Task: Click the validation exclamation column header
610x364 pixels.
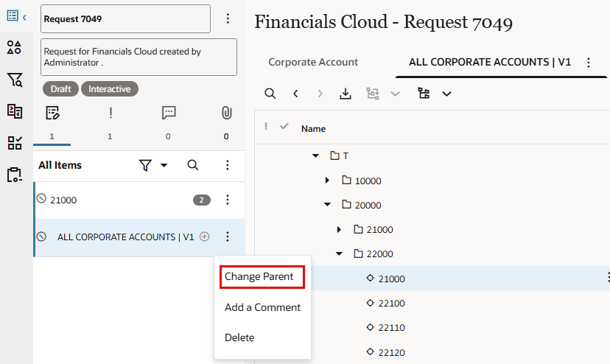Action: (x=266, y=127)
